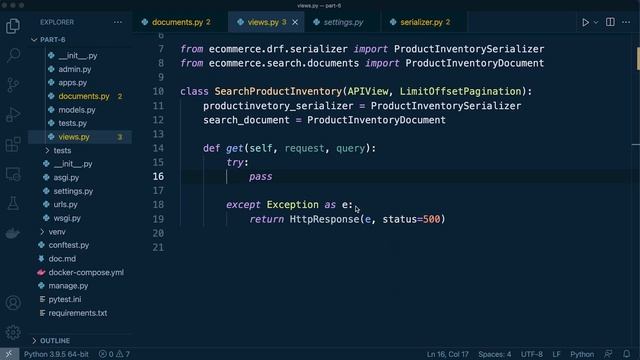Open feedback icon in status bar

point(608,354)
